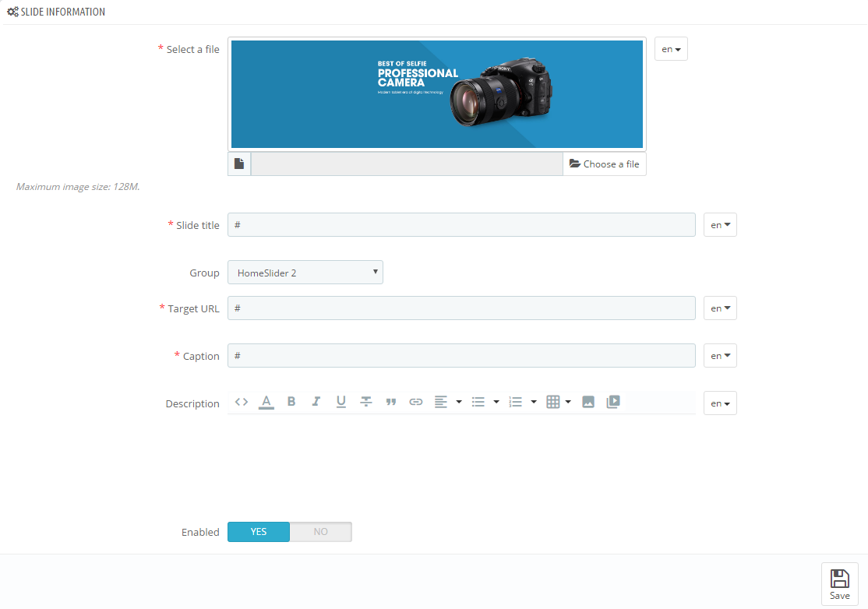The width and height of the screenshot is (868, 609).
Task: Click the numbered list icon
Action: (515, 402)
